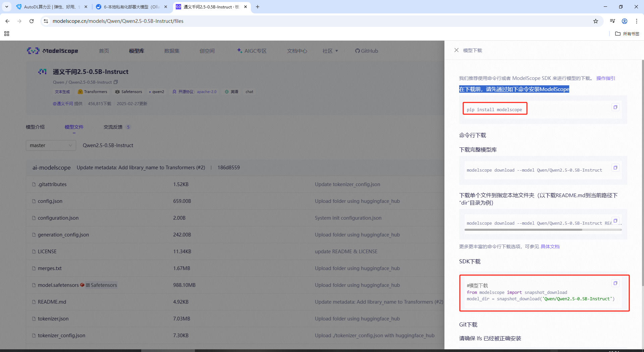The width and height of the screenshot is (644, 352).
Task: Open the 具体文档 link
Action: pos(550,246)
